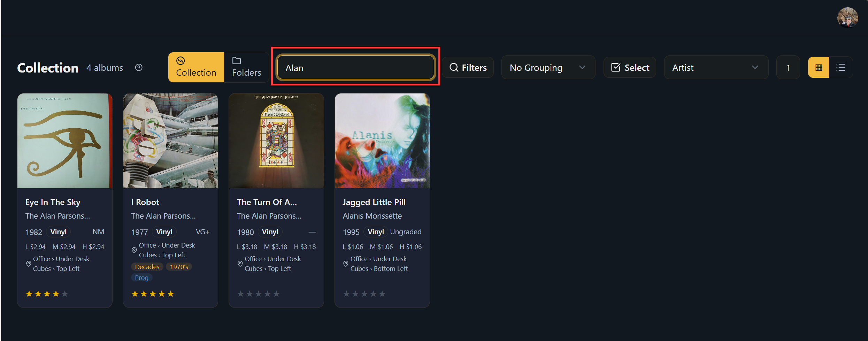Image resolution: width=868 pixels, height=341 pixels.
Task: Click the 1970's tag on I Robot
Action: pos(179,267)
